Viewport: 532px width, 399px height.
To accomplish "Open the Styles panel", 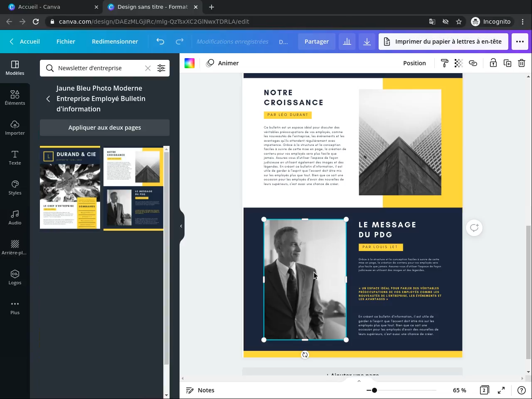I will coord(15,187).
